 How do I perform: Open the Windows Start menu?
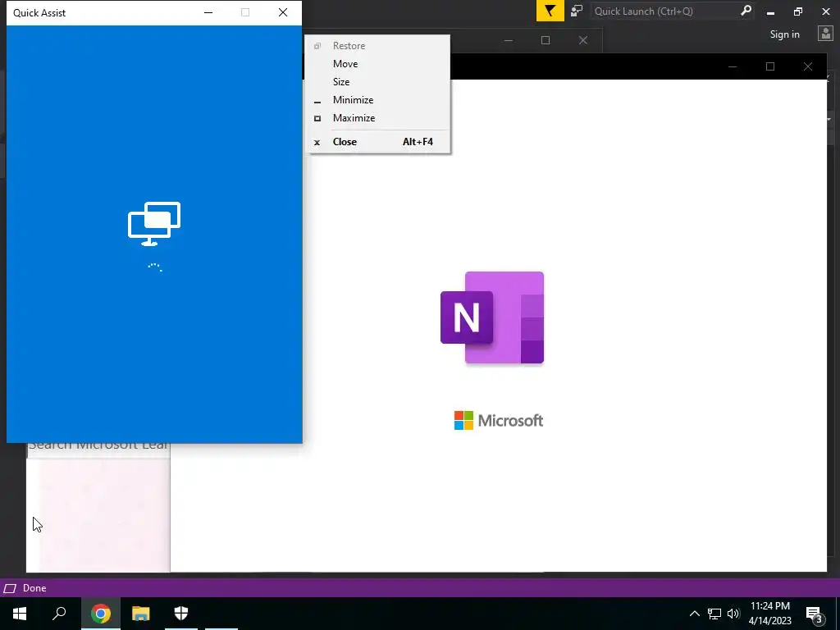coord(20,614)
